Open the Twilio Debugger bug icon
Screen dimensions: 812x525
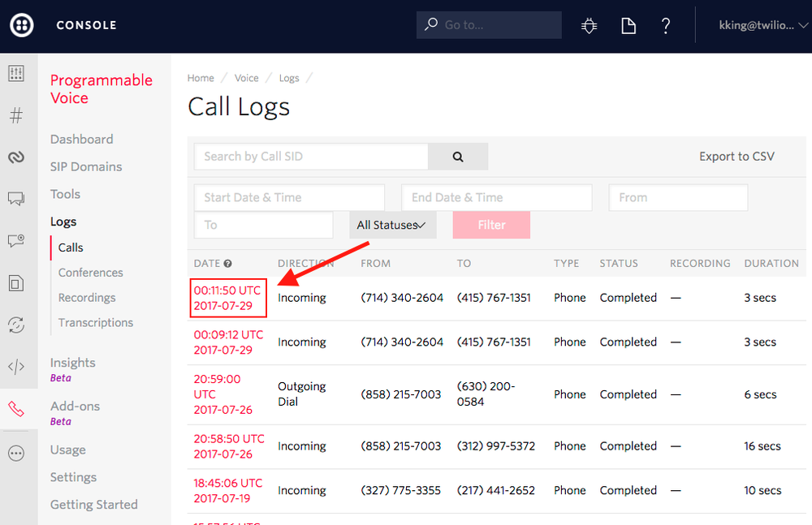tap(588, 25)
